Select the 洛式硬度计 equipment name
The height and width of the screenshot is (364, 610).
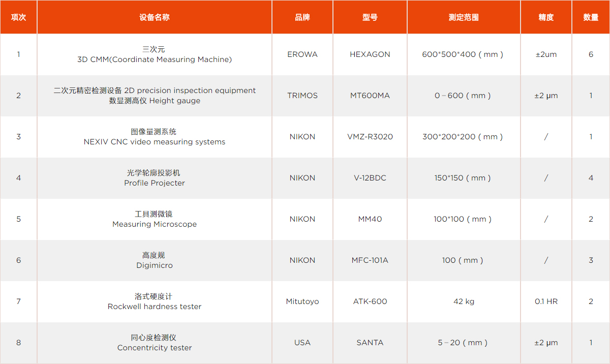click(x=154, y=296)
